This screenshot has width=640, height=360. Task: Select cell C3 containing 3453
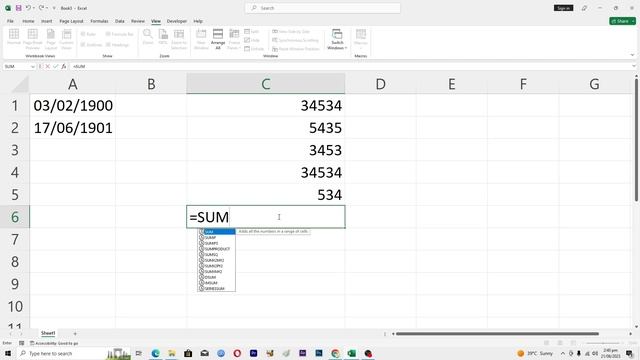[x=266, y=150]
